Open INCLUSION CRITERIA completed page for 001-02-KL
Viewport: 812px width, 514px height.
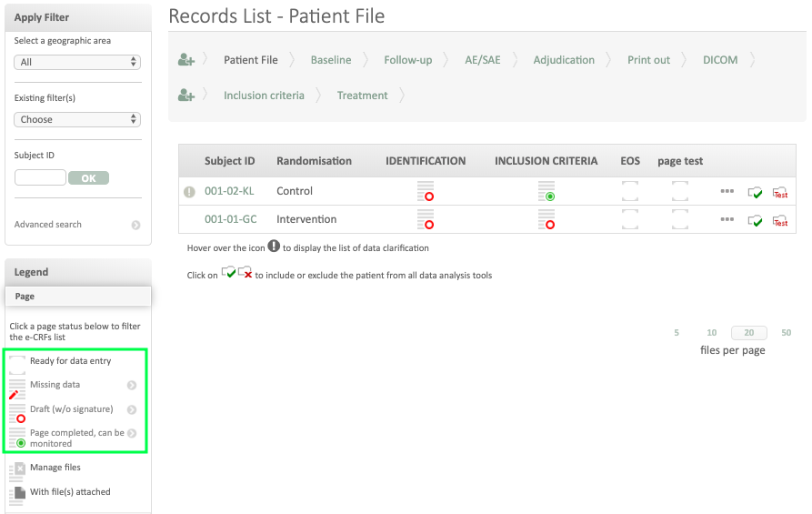(x=546, y=191)
